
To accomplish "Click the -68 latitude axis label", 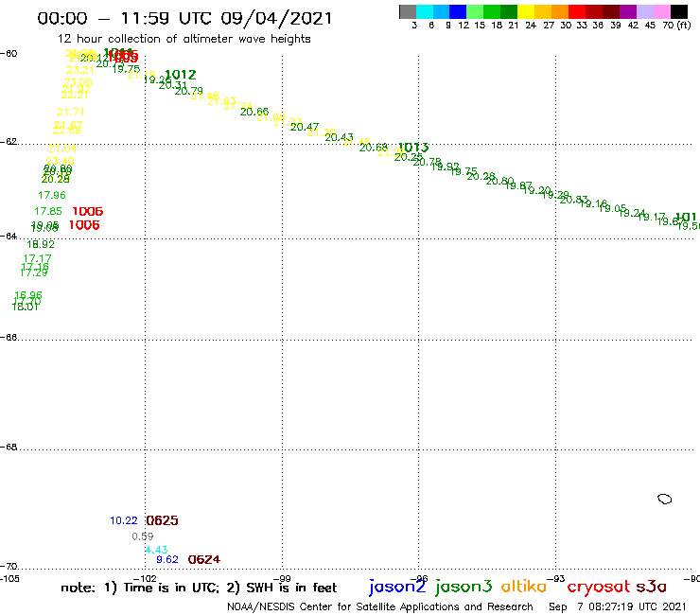I will (x=9, y=448).
